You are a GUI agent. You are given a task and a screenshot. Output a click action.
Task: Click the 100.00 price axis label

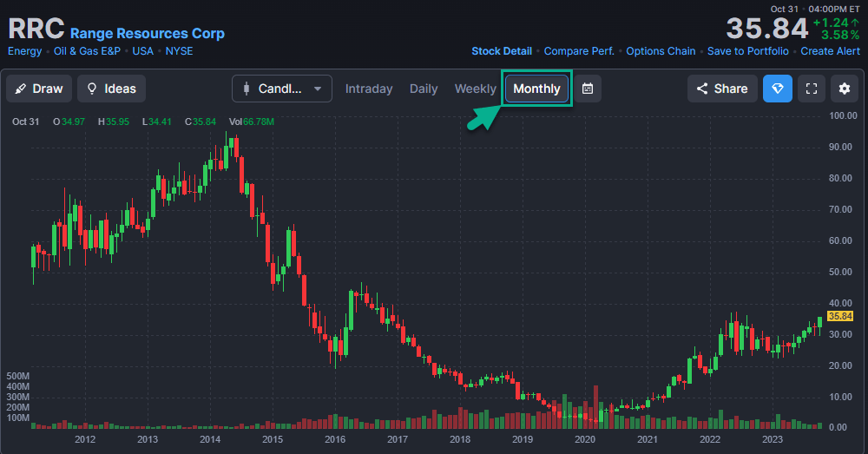[843, 115]
